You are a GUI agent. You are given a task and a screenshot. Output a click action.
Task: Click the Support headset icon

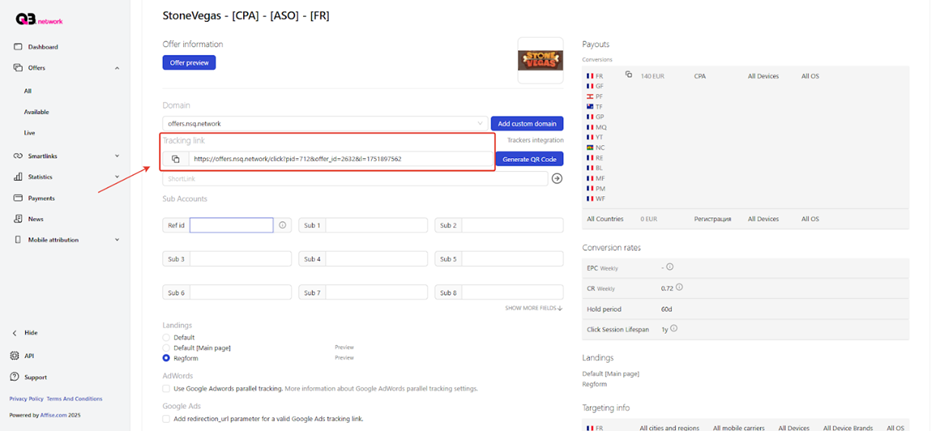click(15, 377)
